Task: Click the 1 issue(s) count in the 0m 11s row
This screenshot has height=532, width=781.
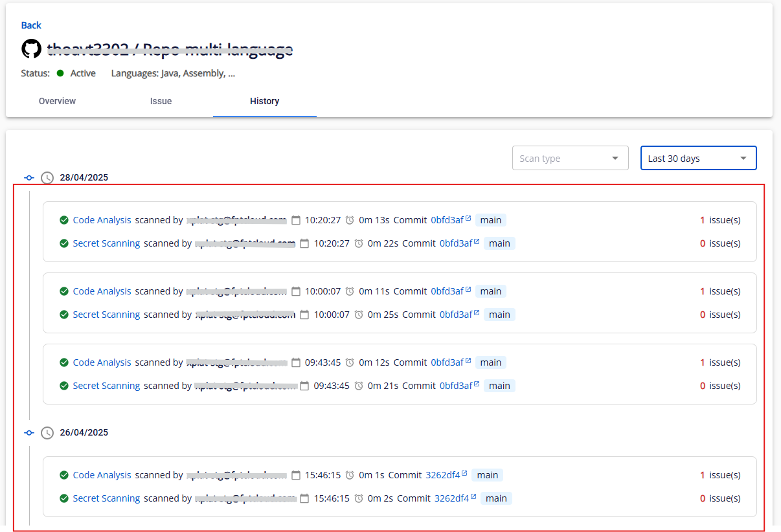Action: (x=720, y=291)
